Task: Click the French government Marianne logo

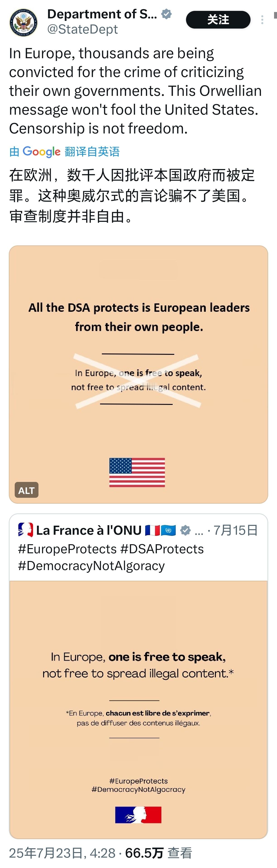Action: click(x=138, y=815)
